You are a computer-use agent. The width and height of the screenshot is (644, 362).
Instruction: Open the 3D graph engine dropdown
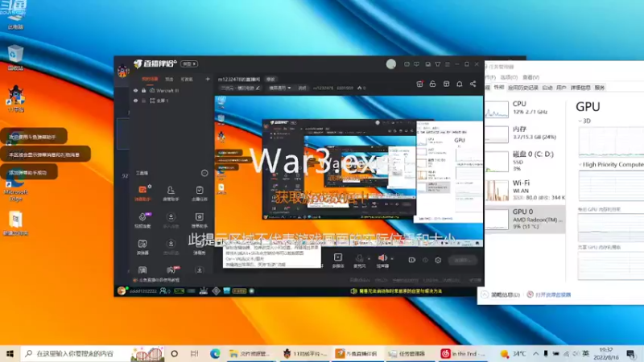pos(585,121)
